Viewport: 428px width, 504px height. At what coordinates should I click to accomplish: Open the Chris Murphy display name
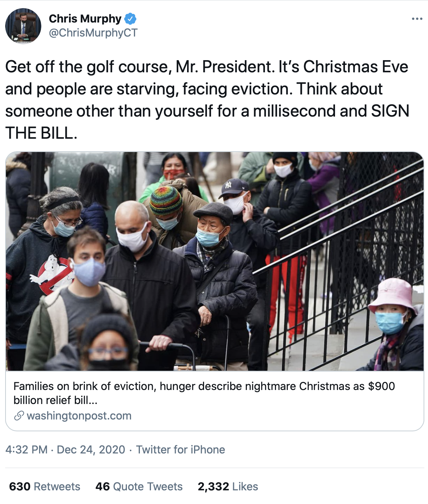pos(85,18)
